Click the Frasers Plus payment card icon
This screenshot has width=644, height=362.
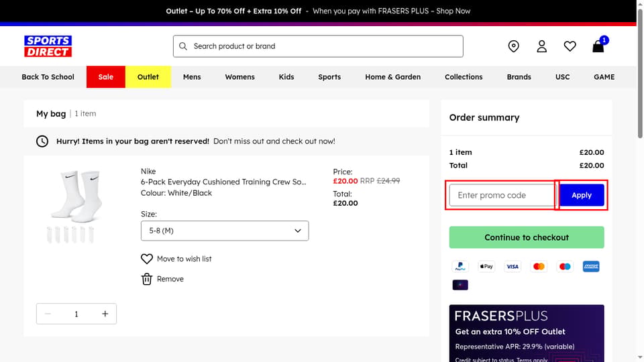[x=460, y=285]
